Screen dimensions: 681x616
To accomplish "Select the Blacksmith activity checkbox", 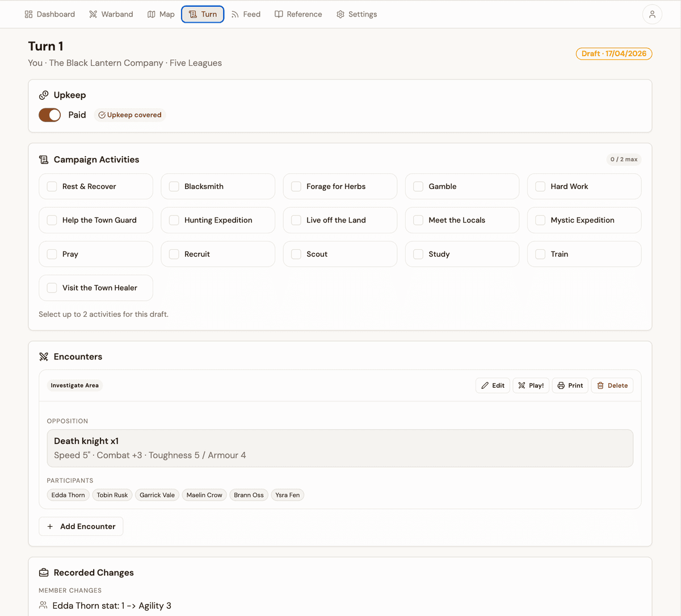I will tap(174, 186).
